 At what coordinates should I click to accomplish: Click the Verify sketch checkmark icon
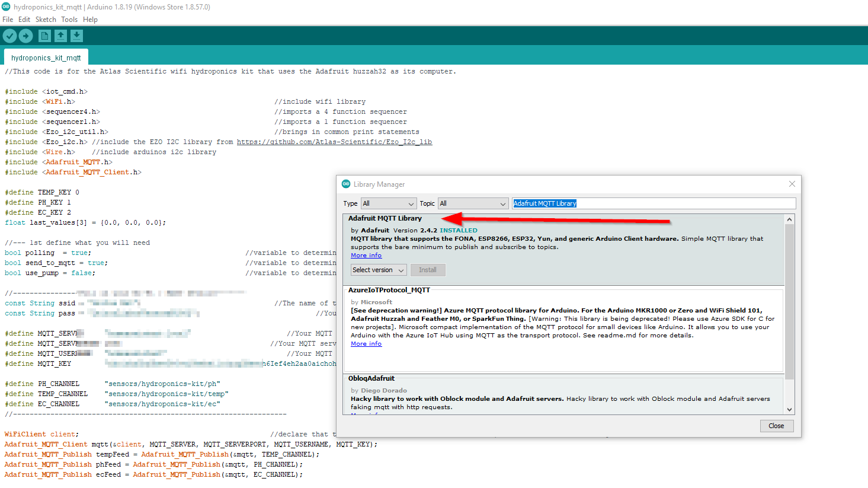[9, 36]
